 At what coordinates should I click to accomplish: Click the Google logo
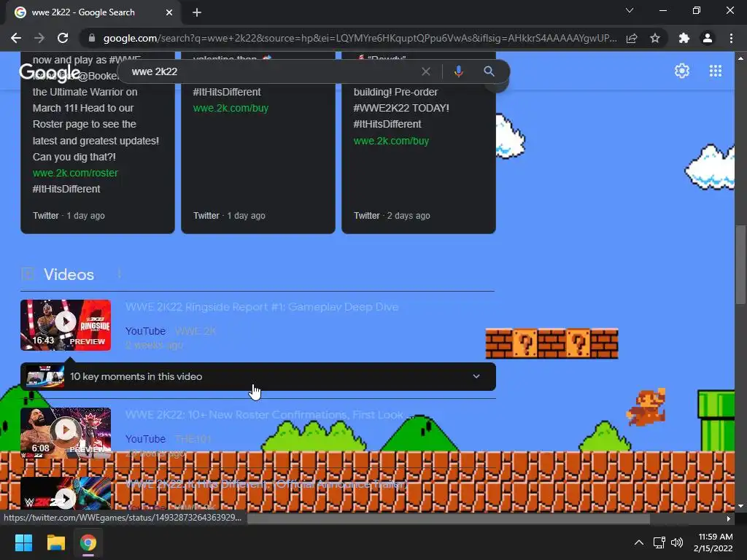pyautogui.click(x=50, y=72)
